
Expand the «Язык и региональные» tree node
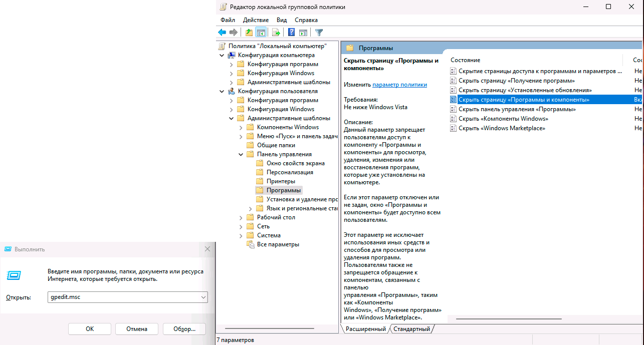[250, 208]
